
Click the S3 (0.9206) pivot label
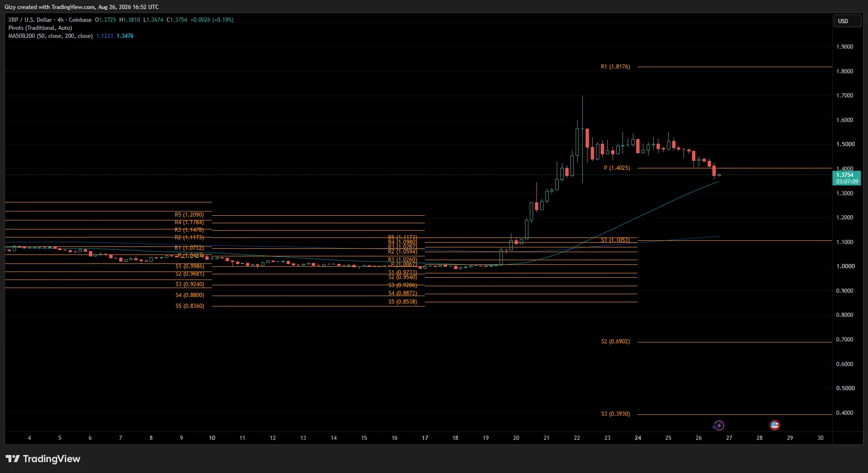[403, 285]
